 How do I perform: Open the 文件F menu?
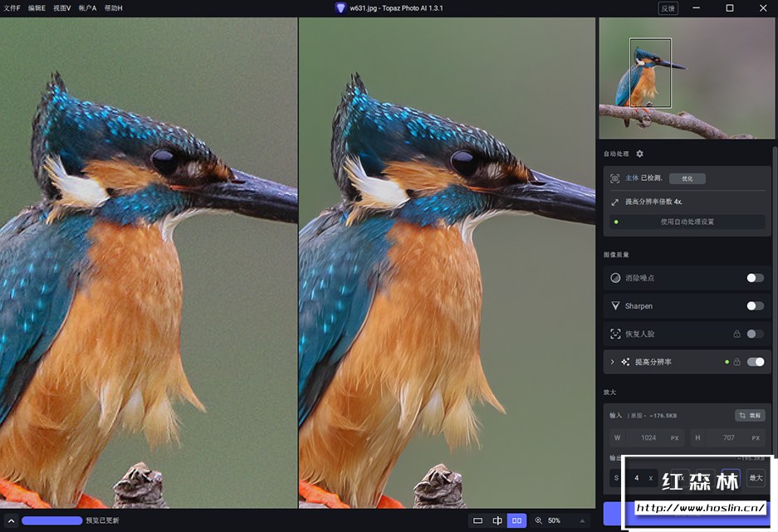12,8
